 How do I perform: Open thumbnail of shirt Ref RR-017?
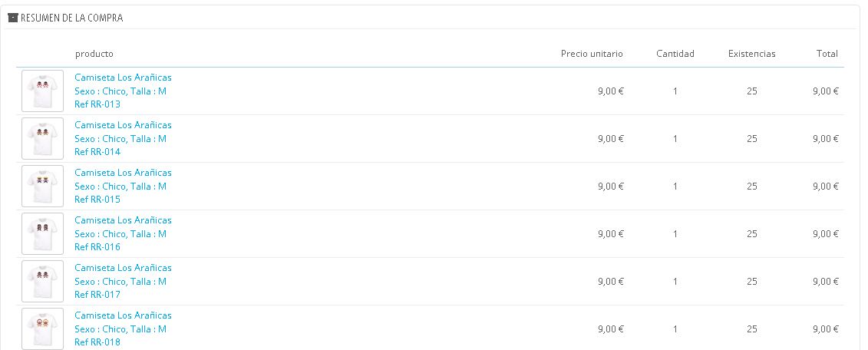[x=42, y=281]
